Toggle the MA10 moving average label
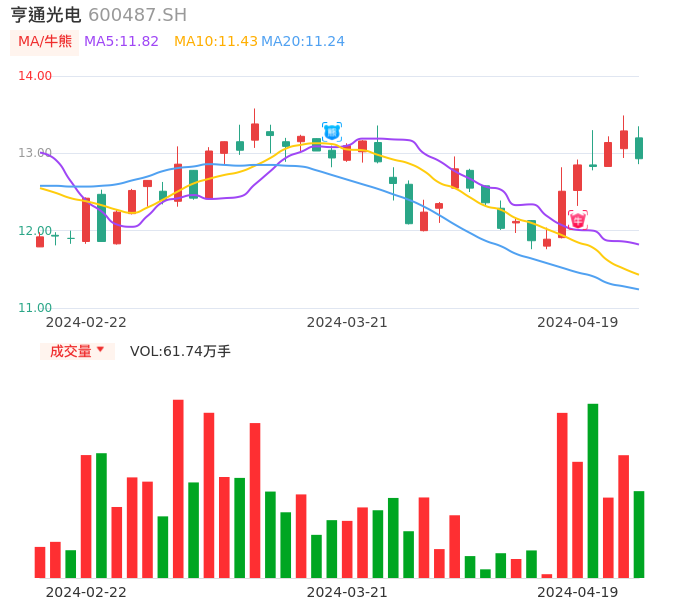This screenshot has width=686, height=606. coord(215,42)
